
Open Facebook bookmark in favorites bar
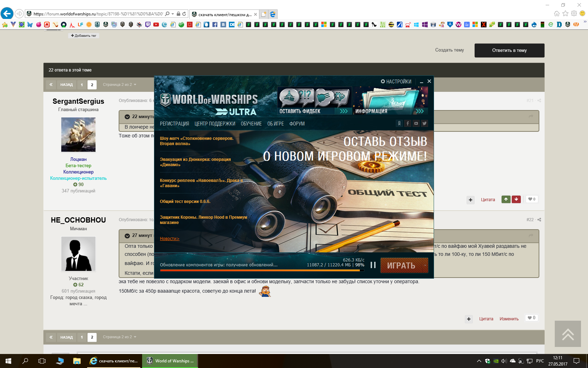pyautogui.click(x=215, y=25)
